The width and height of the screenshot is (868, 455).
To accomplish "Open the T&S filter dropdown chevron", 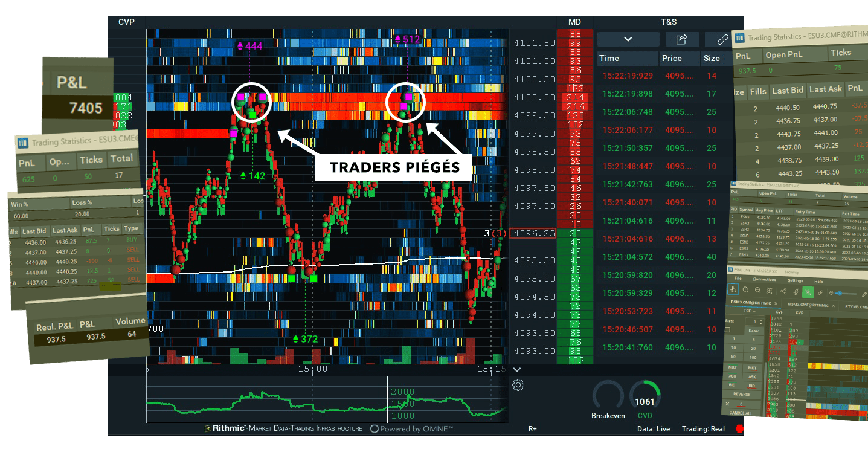I will point(628,39).
